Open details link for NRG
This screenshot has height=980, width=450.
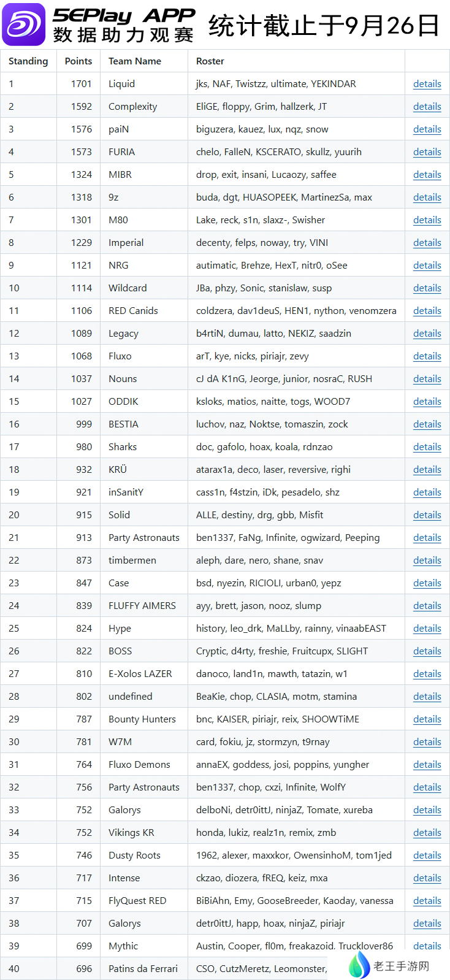point(427,266)
